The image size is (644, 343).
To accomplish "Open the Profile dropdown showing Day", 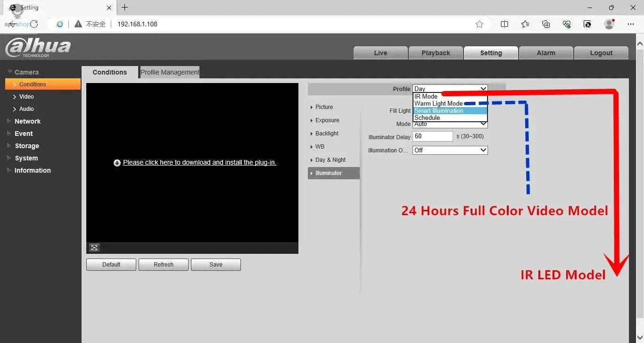I will pos(450,89).
